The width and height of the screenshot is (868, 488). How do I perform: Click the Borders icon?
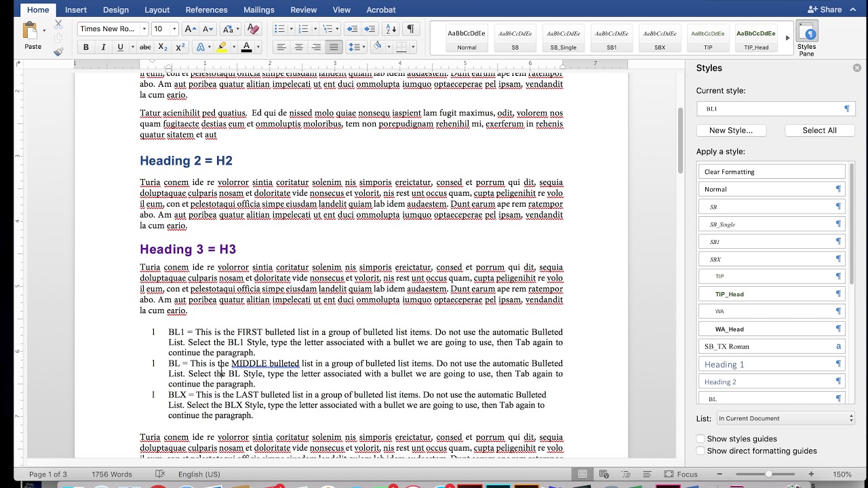pos(401,47)
